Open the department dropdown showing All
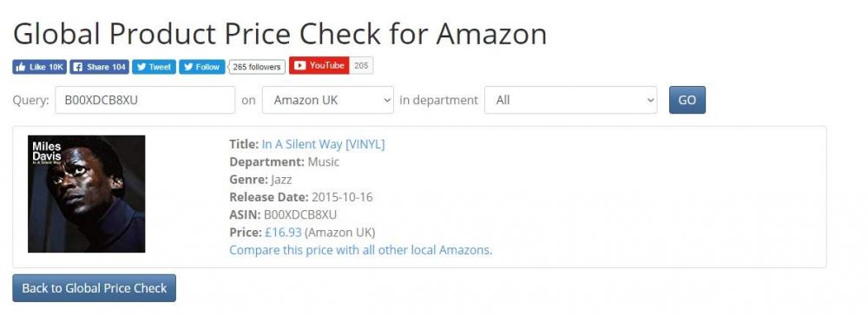 pyautogui.click(x=571, y=100)
